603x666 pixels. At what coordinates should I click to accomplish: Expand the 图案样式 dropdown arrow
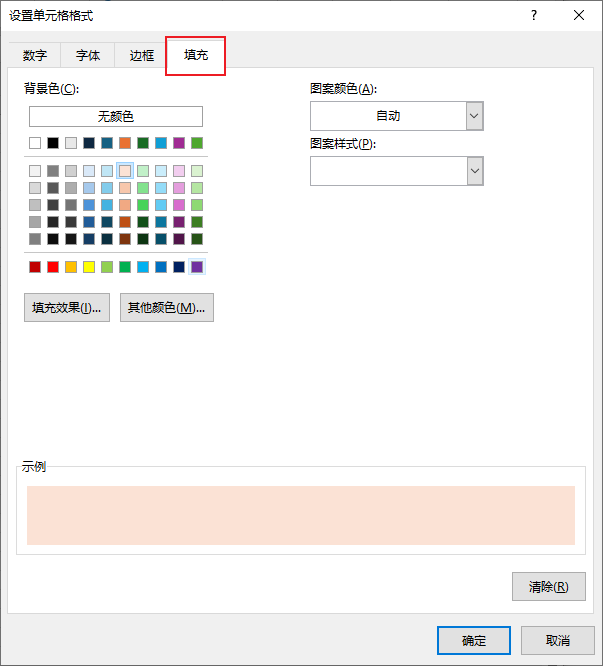point(475,171)
